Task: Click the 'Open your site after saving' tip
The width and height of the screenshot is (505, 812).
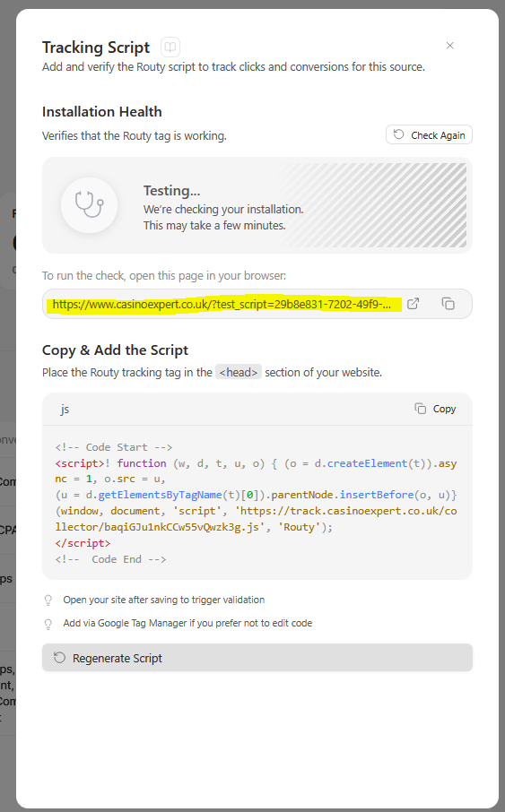Action: click(x=164, y=600)
